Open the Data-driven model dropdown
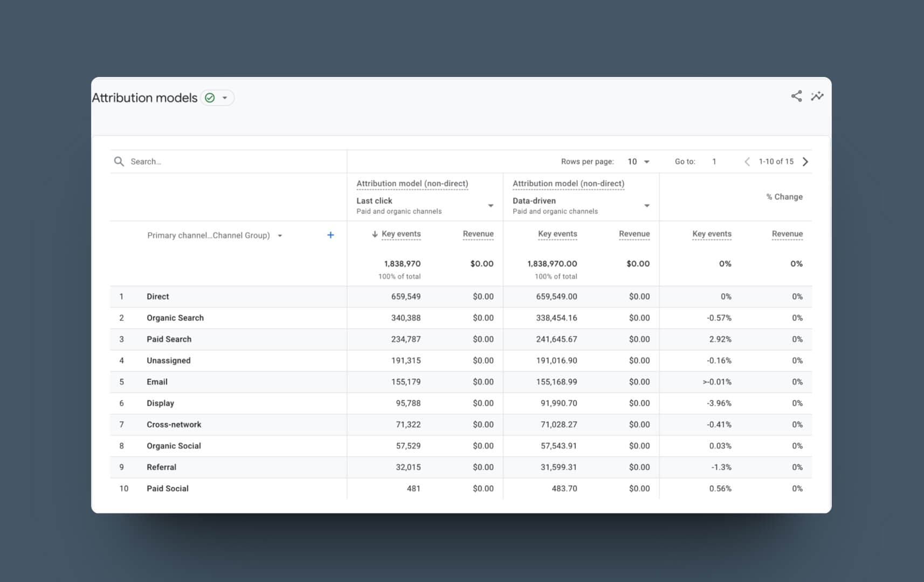Image resolution: width=924 pixels, height=582 pixels. [x=646, y=205]
